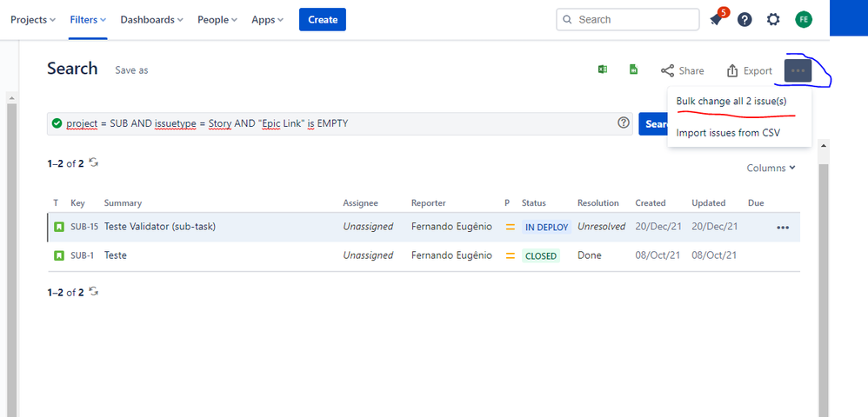Click the CLOSED status badge
This screenshot has width=868, height=417.
coord(541,256)
